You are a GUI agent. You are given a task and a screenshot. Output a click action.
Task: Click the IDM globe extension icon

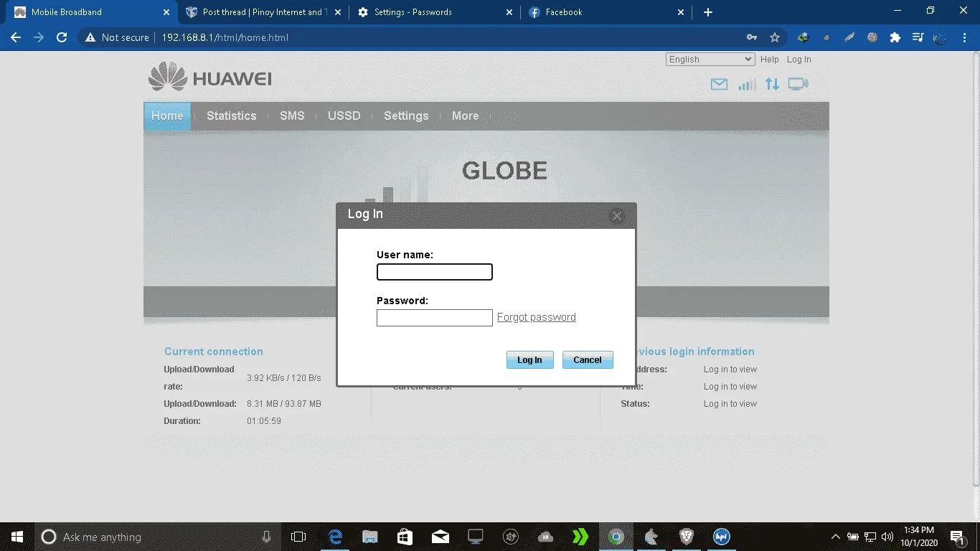point(804,37)
